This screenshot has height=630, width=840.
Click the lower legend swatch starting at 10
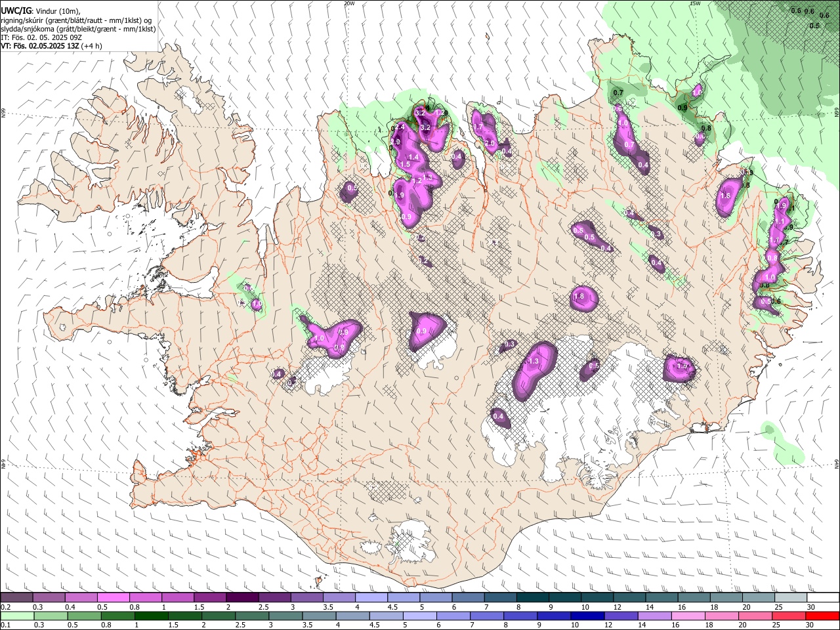587,616
